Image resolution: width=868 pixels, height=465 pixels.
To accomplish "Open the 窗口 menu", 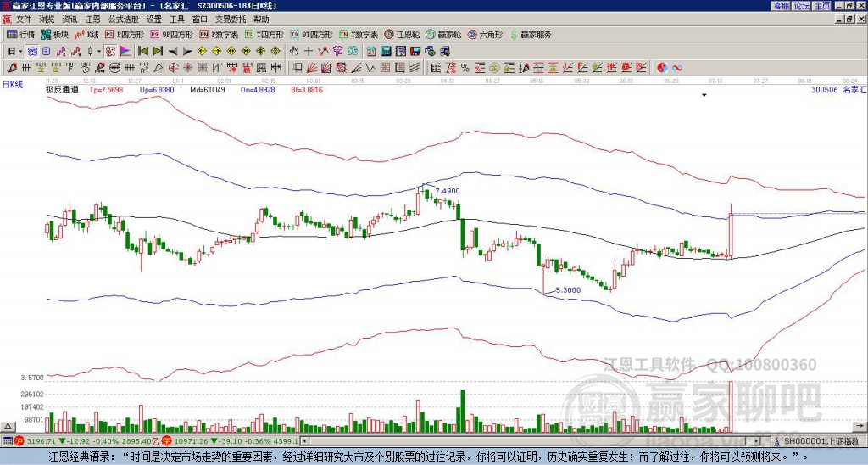I will tap(200, 20).
